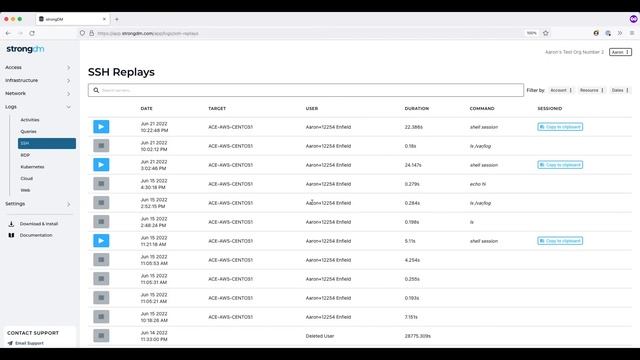Open the Documentation link
640x360 pixels.
pyautogui.click(x=36, y=235)
